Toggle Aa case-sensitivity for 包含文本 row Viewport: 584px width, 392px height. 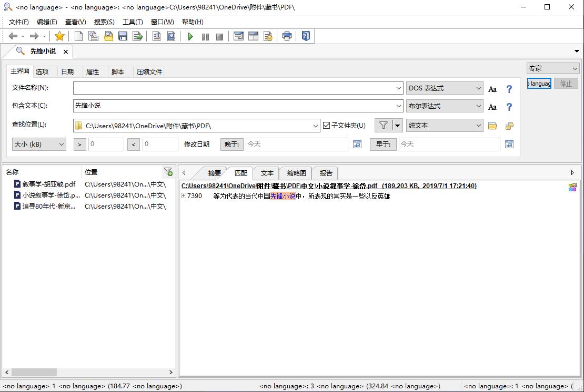[492, 107]
